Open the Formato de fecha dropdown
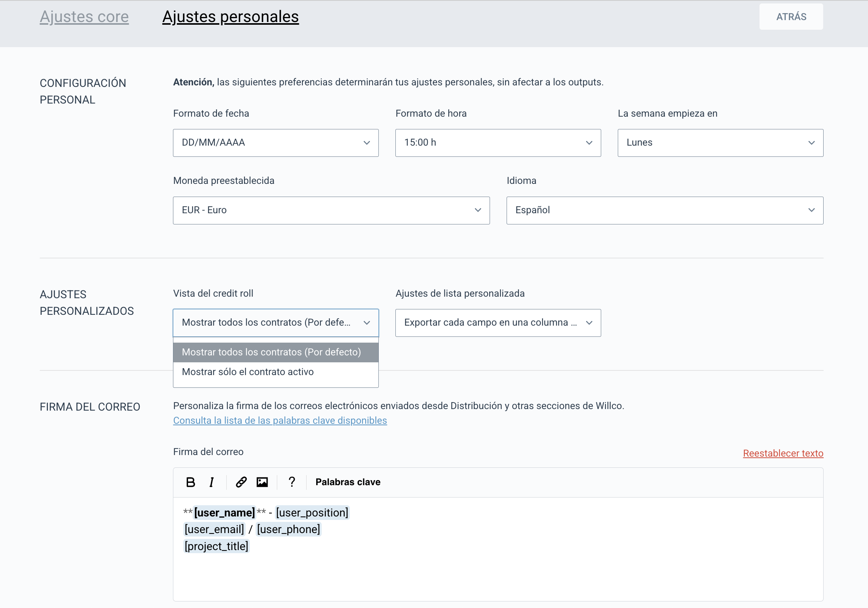Screen dimensions: 868x608 pyautogui.click(x=276, y=143)
